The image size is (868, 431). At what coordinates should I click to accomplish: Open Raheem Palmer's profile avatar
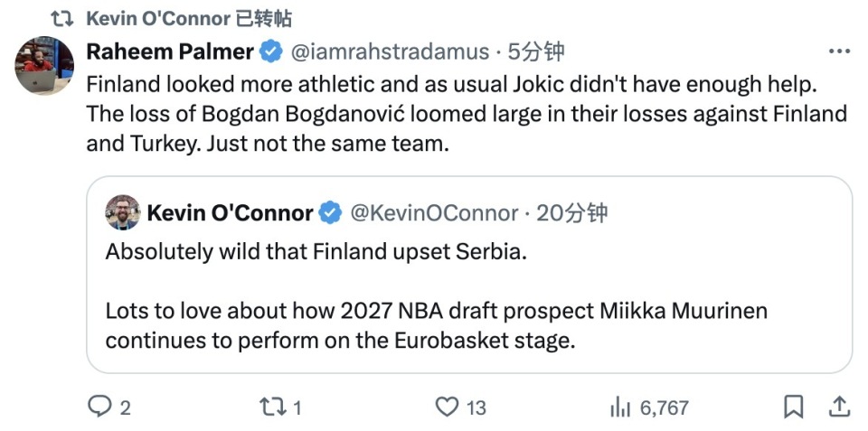(44, 66)
